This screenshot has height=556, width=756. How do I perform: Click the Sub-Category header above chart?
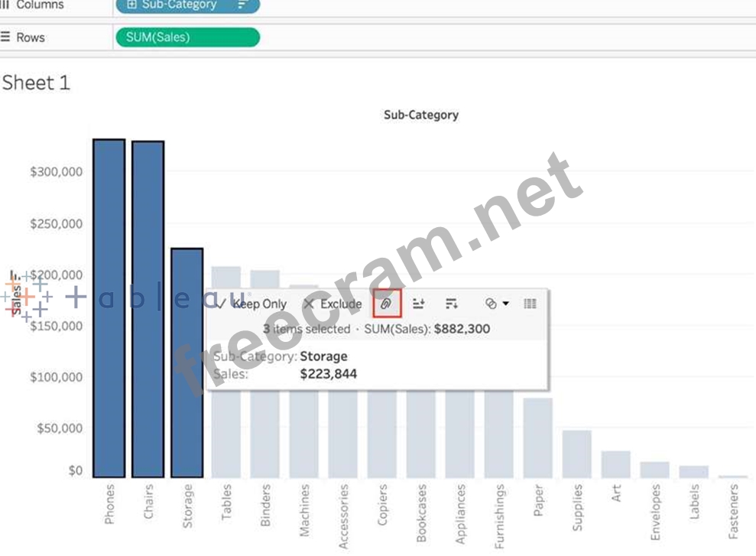(420, 115)
